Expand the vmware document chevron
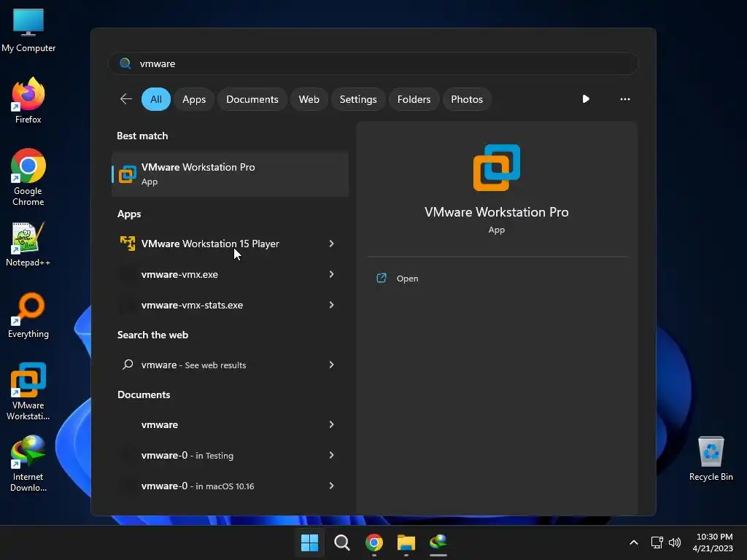 point(332,424)
